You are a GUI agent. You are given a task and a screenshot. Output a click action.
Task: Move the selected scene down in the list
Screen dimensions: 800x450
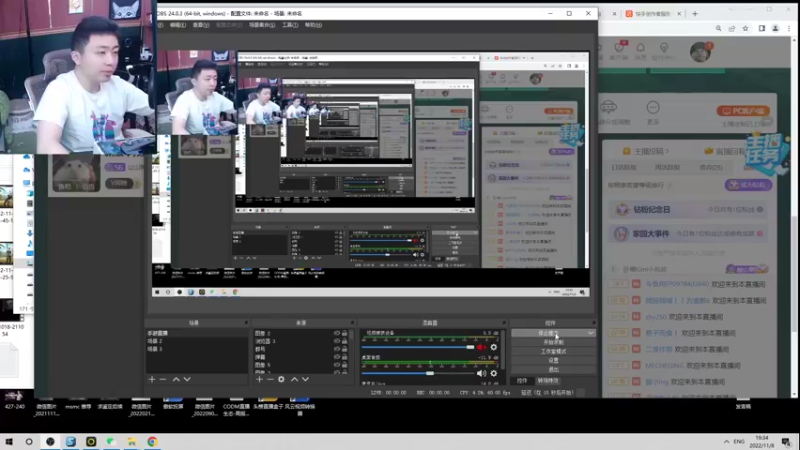tap(187, 380)
